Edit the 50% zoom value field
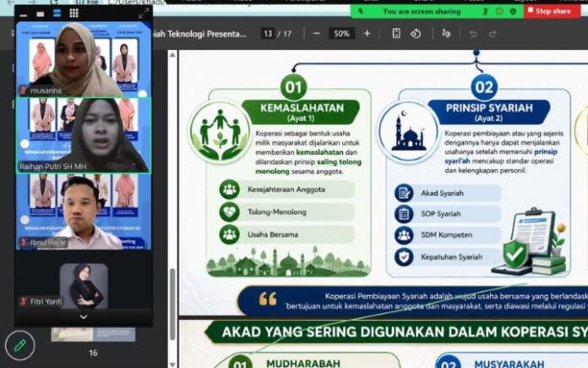Viewport: 588px width, 368px height. pyautogui.click(x=341, y=34)
